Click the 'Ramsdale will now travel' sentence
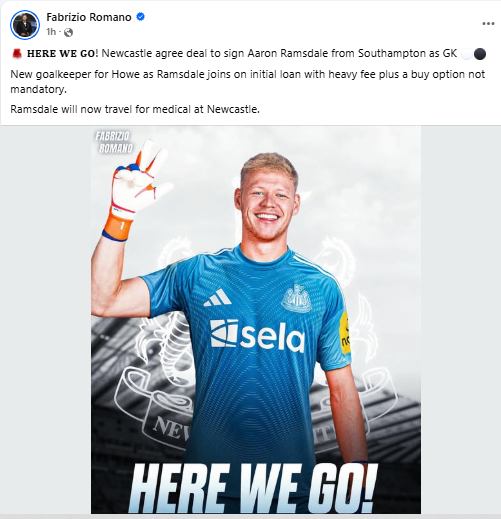 [135, 109]
